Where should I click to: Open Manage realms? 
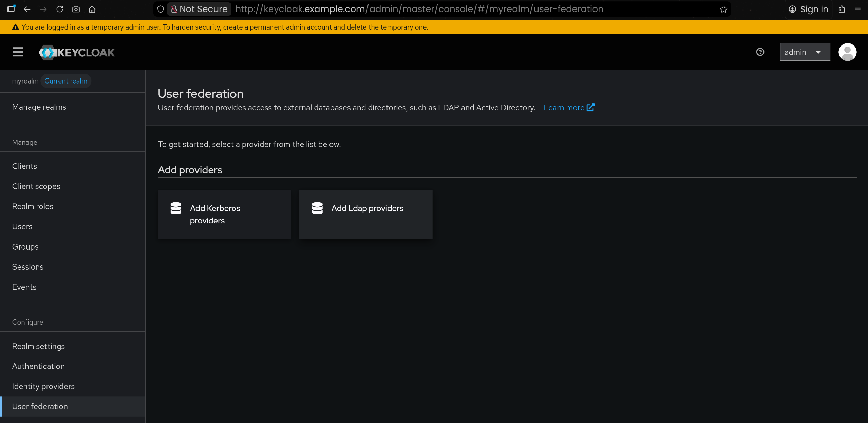[x=39, y=107]
